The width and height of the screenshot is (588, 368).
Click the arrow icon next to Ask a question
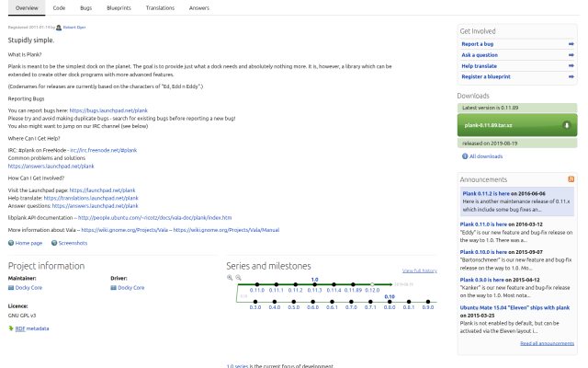[x=571, y=55]
